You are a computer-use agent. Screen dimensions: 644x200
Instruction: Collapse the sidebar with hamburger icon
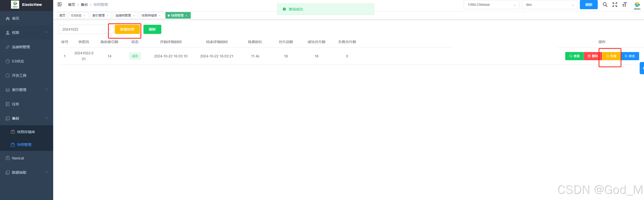(60, 5)
